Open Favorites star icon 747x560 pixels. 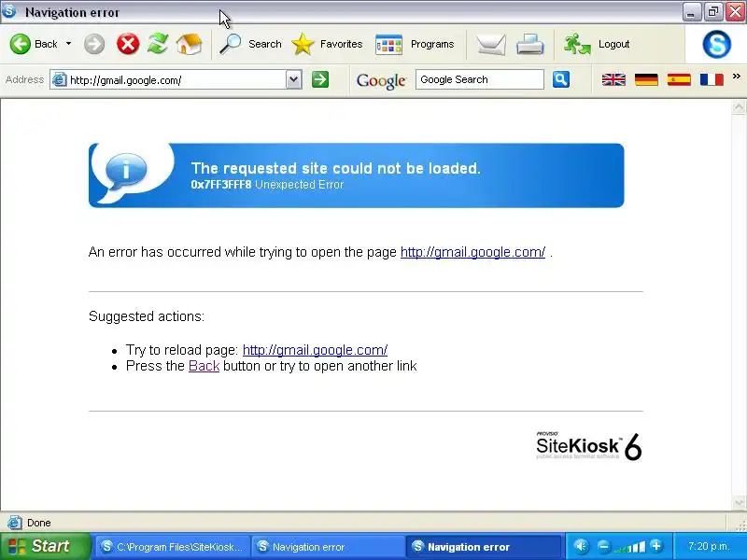pyautogui.click(x=303, y=44)
